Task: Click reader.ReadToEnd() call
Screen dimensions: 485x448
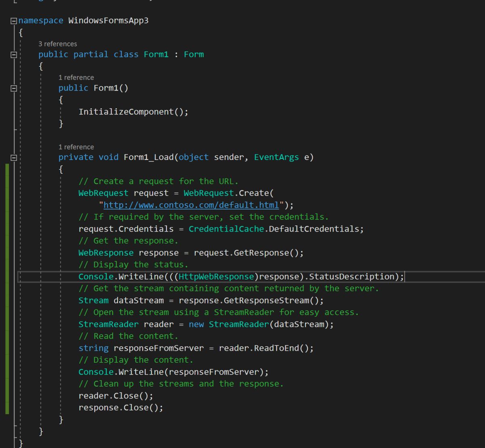Action: click(264, 348)
